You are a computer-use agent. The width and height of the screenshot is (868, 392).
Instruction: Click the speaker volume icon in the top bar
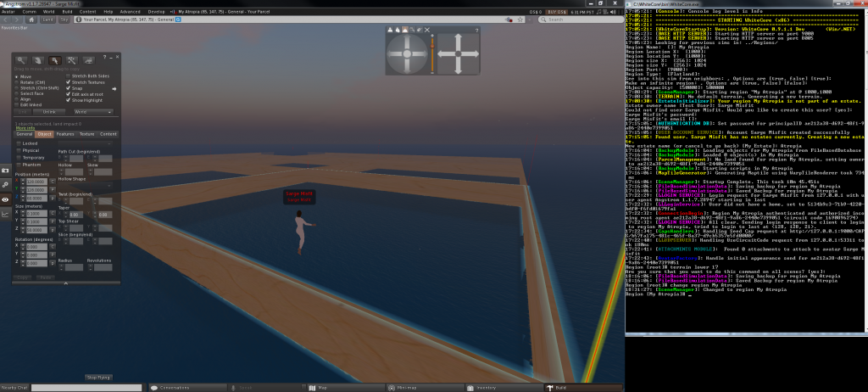[x=612, y=12]
